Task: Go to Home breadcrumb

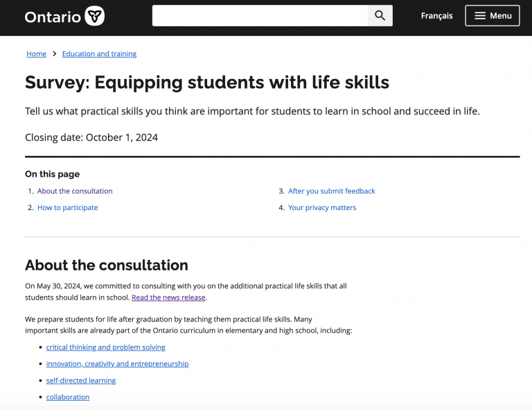Action: click(36, 54)
